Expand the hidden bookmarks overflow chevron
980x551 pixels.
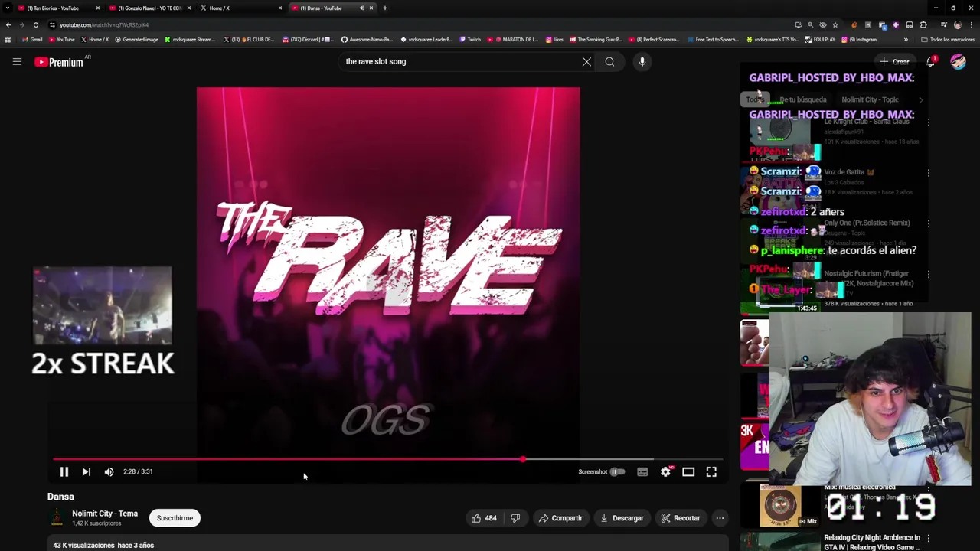click(x=906, y=40)
